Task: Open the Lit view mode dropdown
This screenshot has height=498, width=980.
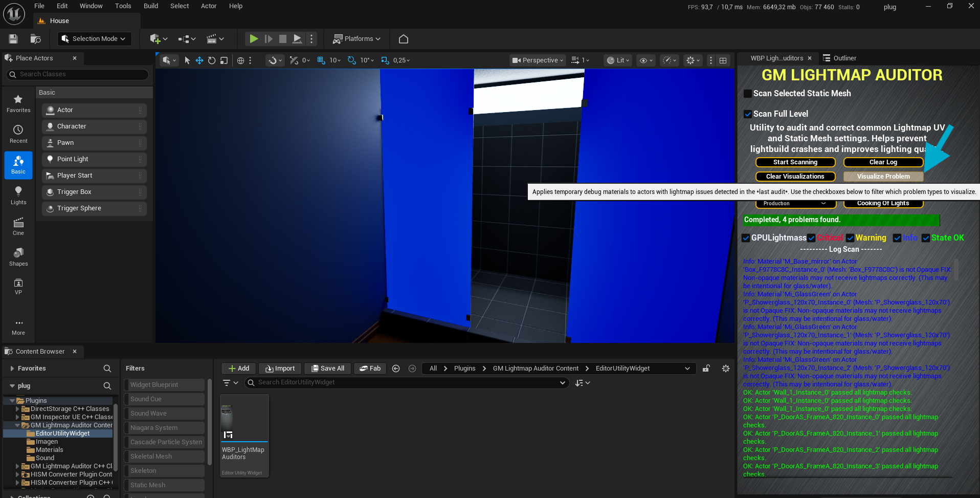Action: 617,60
